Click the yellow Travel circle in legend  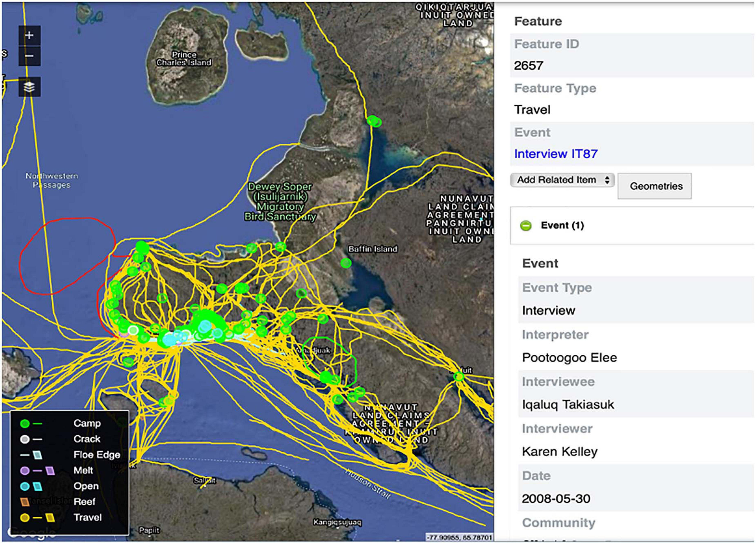point(25,518)
